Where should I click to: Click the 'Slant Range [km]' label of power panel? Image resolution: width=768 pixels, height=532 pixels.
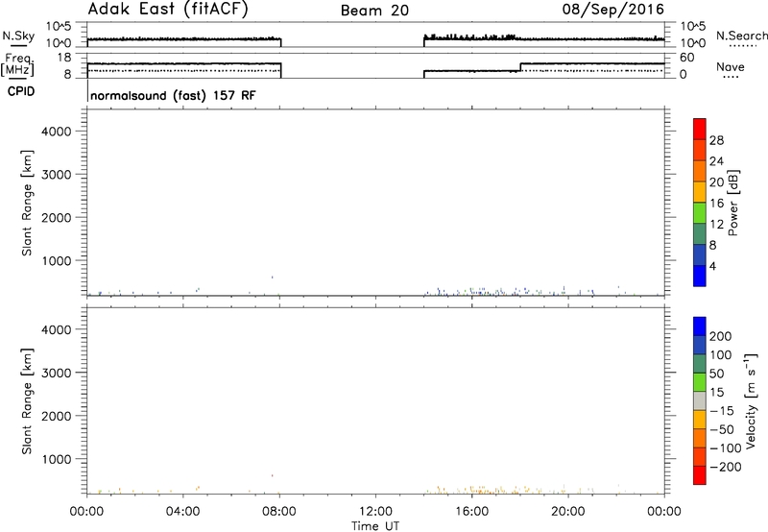27,203
